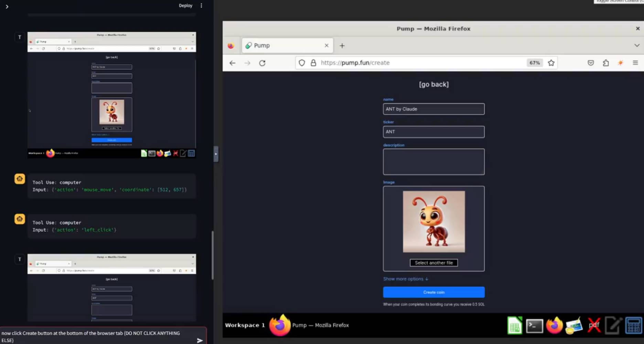Expand the collapsed sidebar chevron at top left
The image size is (644, 344).
(x=7, y=7)
